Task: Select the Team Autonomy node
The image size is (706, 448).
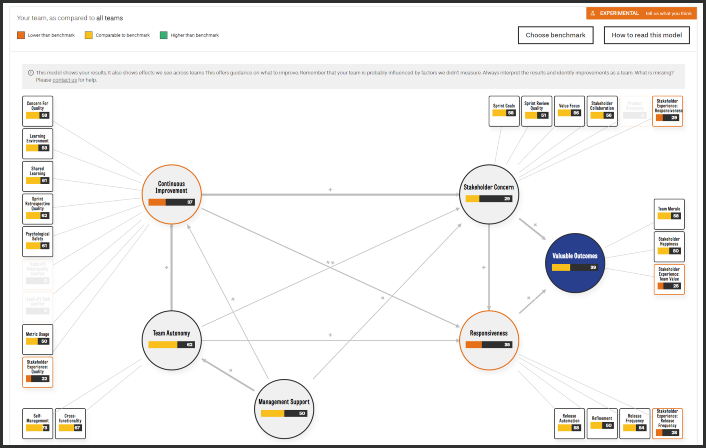Action: pyautogui.click(x=172, y=340)
